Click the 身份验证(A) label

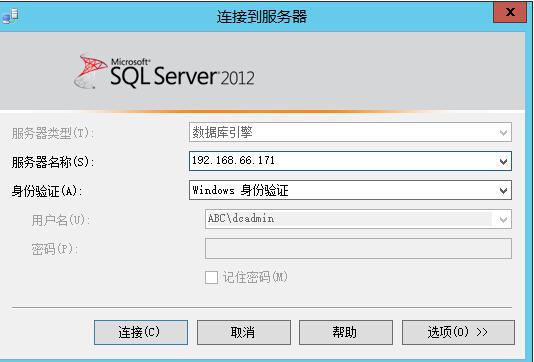tap(47, 191)
